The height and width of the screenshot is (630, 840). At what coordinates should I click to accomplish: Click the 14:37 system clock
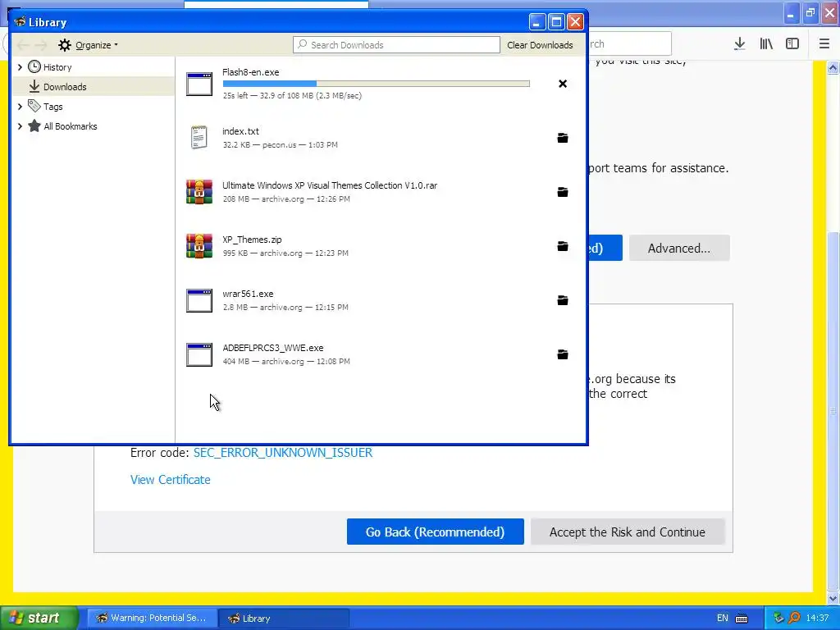817,619
